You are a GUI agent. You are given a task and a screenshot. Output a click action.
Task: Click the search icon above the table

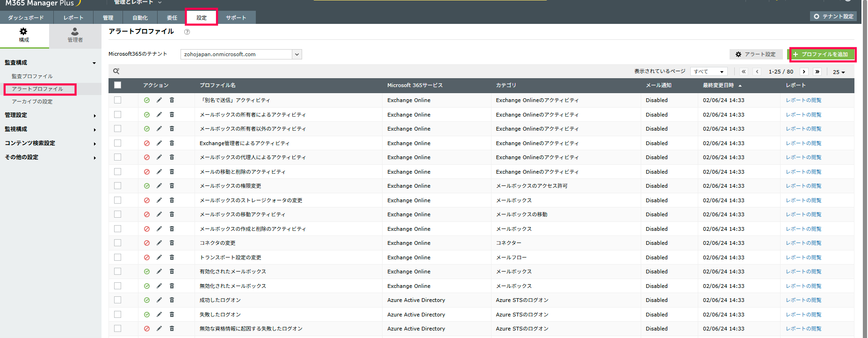tap(116, 71)
